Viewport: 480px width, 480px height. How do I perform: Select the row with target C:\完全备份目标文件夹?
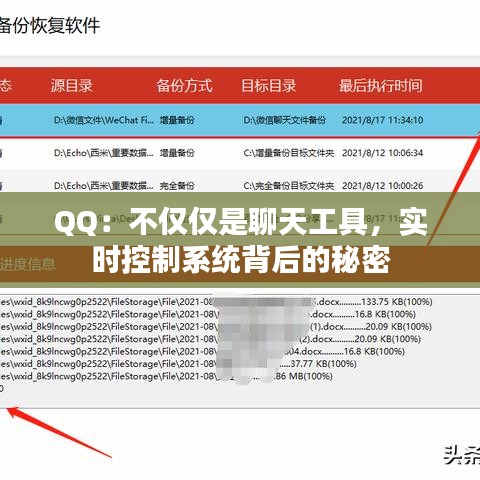(x=240, y=185)
